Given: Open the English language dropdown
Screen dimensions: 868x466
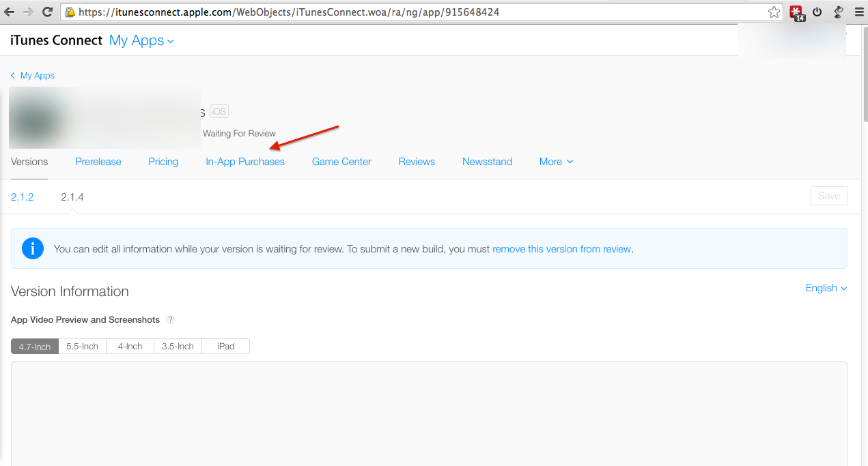Looking at the screenshot, I should (x=826, y=288).
